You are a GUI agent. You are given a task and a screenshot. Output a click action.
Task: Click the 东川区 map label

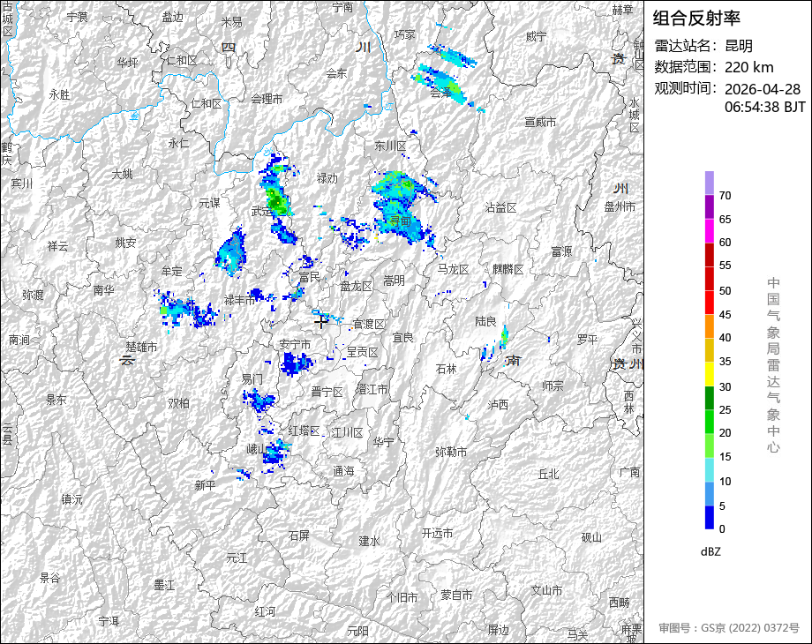(x=390, y=146)
